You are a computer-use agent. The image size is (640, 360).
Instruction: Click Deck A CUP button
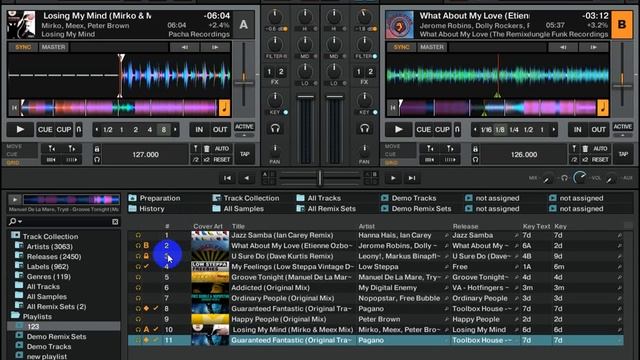[x=64, y=130]
